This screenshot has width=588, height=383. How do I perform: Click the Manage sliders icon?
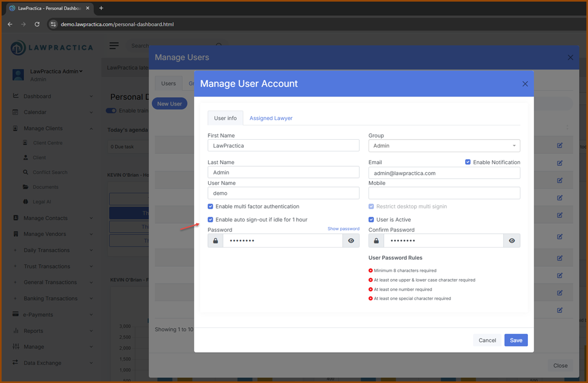pos(16,346)
